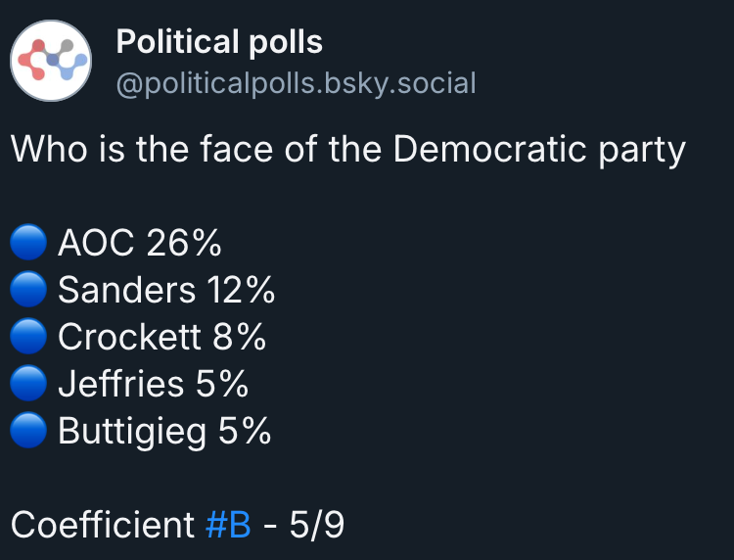Click the 5/9 date text
The height and width of the screenshot is (560, 734).
[x=317, y=525]
